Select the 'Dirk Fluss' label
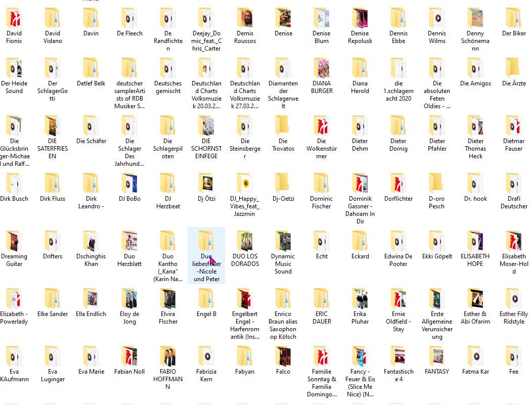This screenshot has width=532, height=405. pos(53,198)
